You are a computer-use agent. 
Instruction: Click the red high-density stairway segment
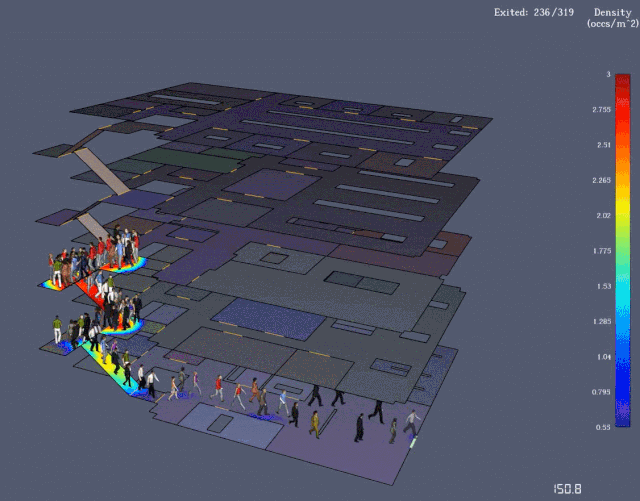pos(92,292)
